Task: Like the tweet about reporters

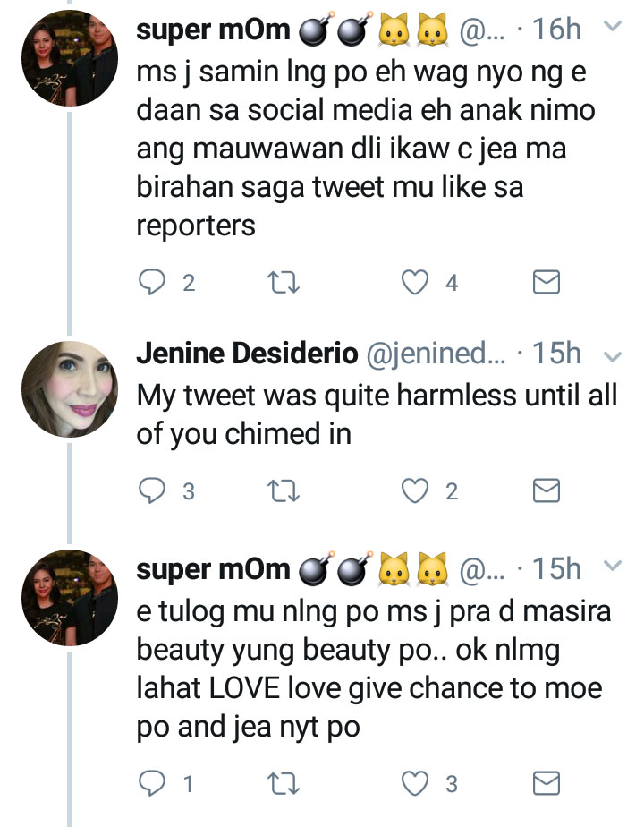Action: (414, 283)
